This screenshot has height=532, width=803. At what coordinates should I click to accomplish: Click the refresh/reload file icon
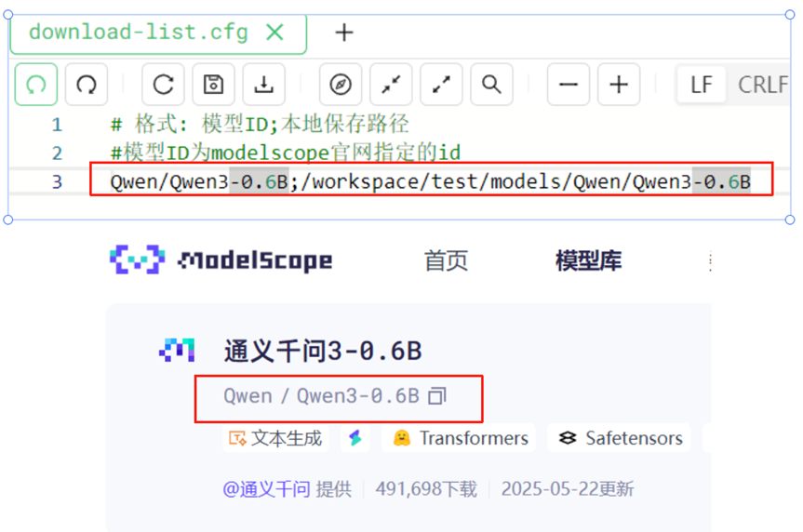click(163, 85)
